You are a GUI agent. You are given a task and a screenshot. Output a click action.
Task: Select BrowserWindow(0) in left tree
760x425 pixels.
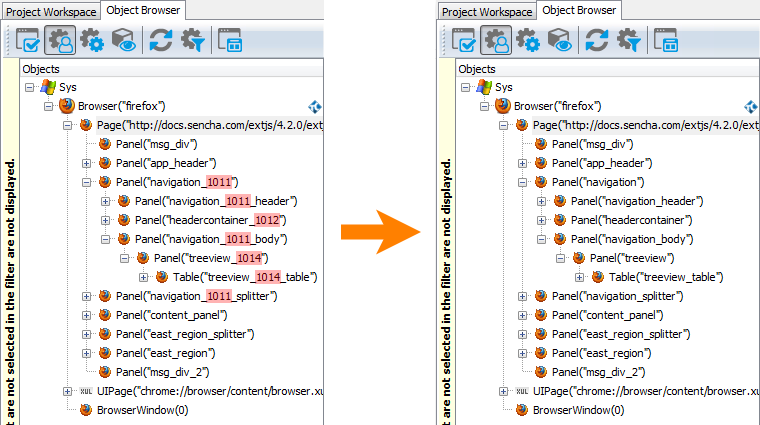(x=142, y=410)
